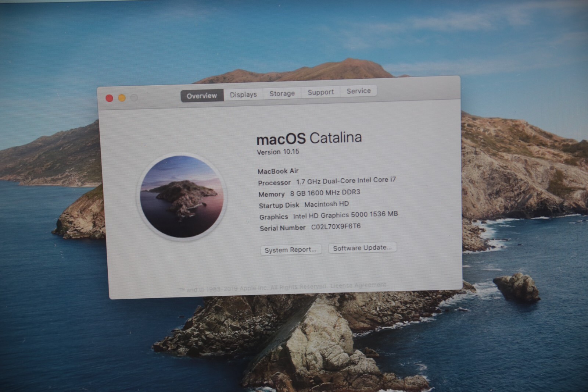This screenshot has height=392, width=588.
Task: Close the About This Mac window
Action: point(109,98)
